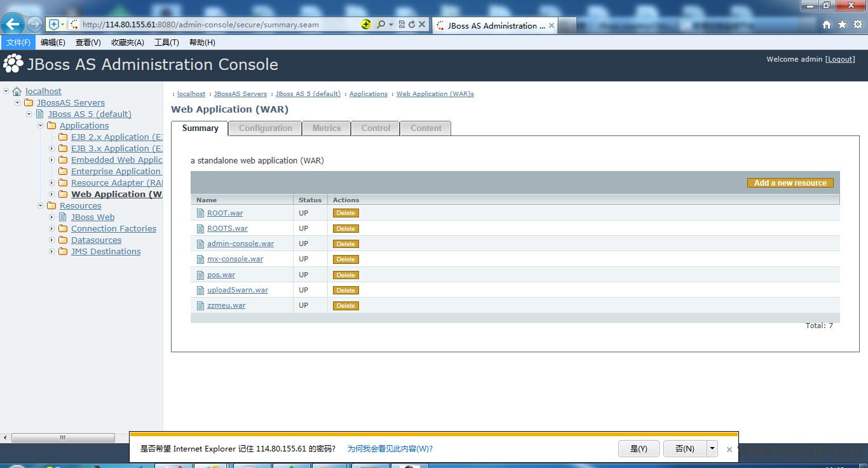Collapse the Resources tree node
This screenshot has height=468, width=868.
pos(41,206)
